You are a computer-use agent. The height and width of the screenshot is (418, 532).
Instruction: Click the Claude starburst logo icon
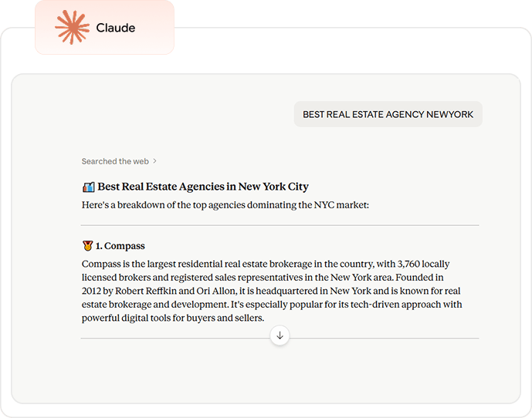click(x=73, y=28)
